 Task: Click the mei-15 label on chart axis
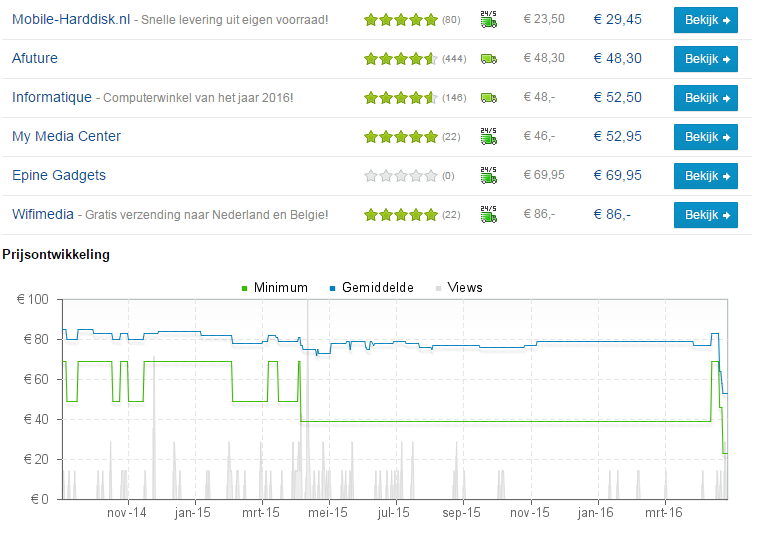[x=328, y=513]
